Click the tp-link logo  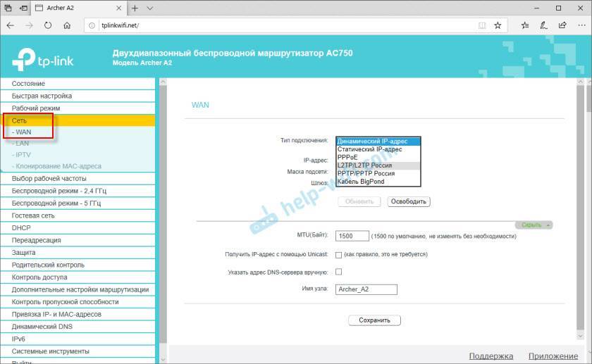(43, 60)
